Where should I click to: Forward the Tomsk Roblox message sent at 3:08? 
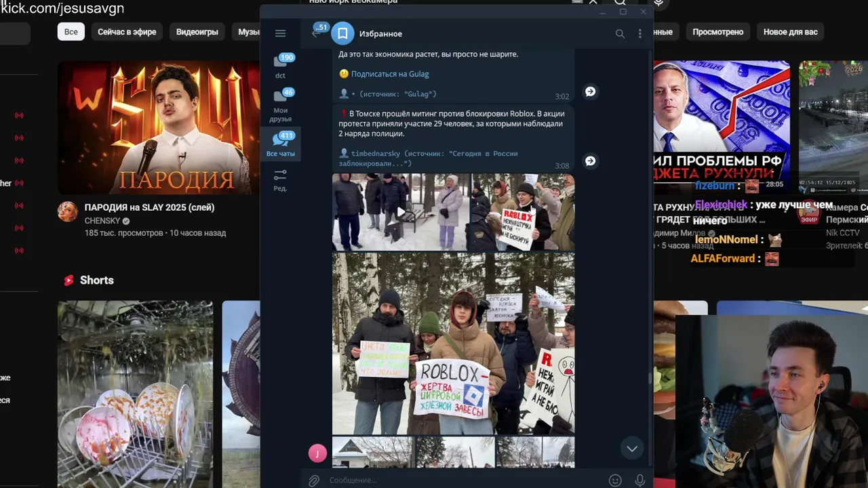590,161
